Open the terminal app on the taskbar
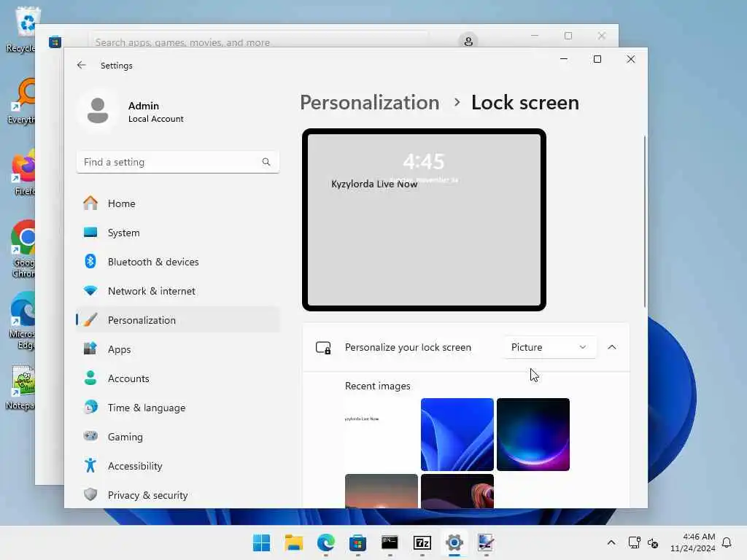The image size is (747, 560). (x=390, y=542)
